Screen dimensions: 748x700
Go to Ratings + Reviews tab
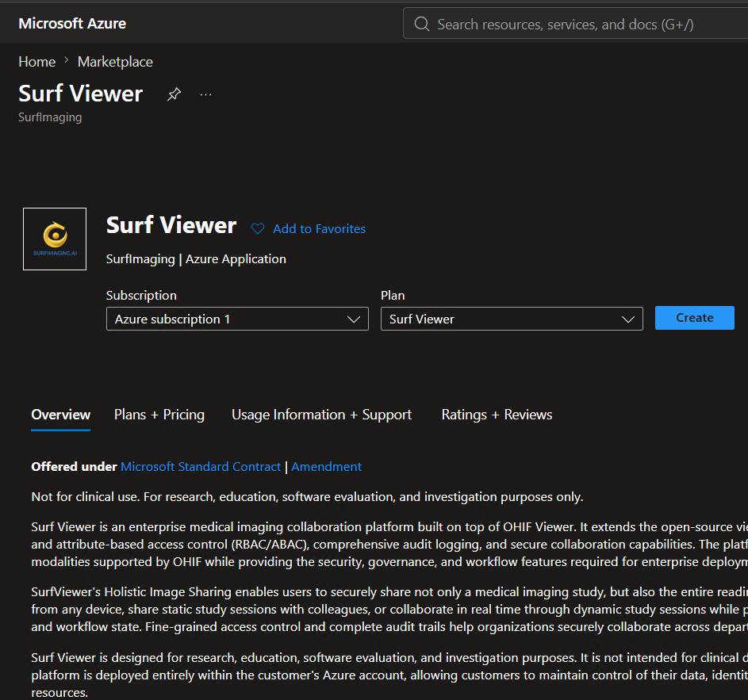click(x=497, y=415)
